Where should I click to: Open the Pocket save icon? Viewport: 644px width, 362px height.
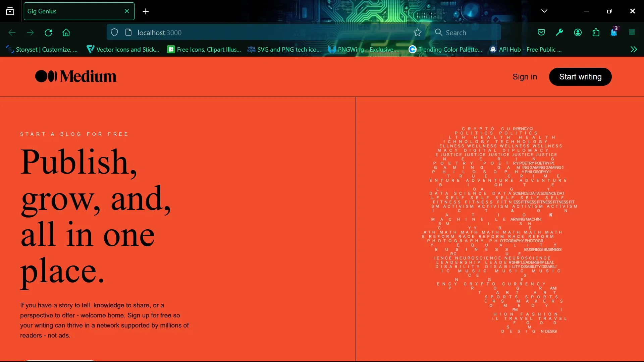(x=541, y=33)
